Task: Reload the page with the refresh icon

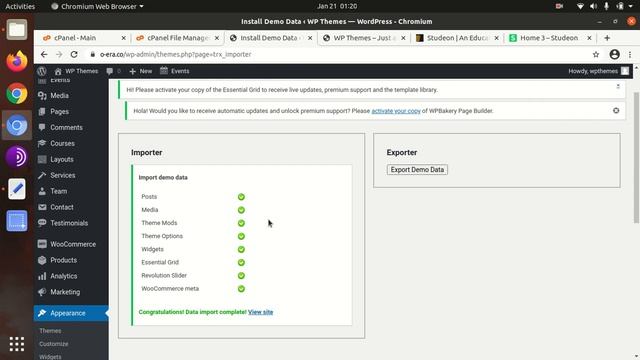Action: [74, 54]
